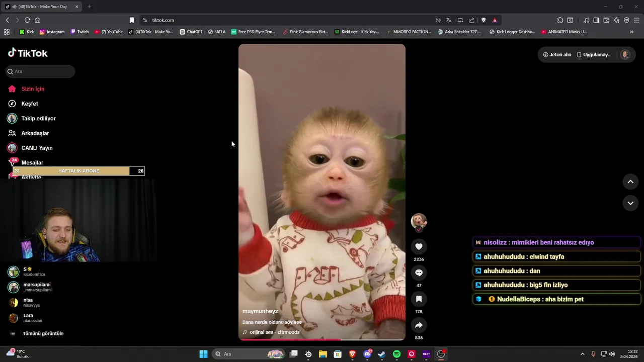Open File Explorer from the taskbar

pyautogui.click(x=323, y=354)
